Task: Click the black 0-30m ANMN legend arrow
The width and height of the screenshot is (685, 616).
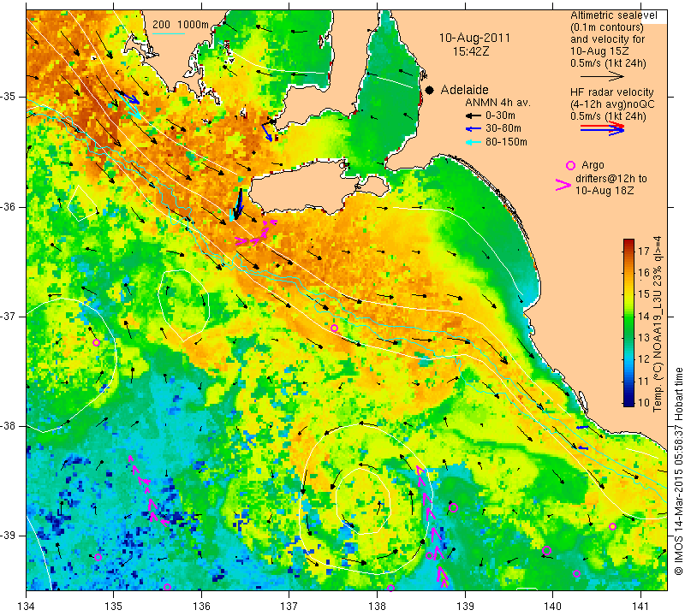Action: click(x=473, y=116)
